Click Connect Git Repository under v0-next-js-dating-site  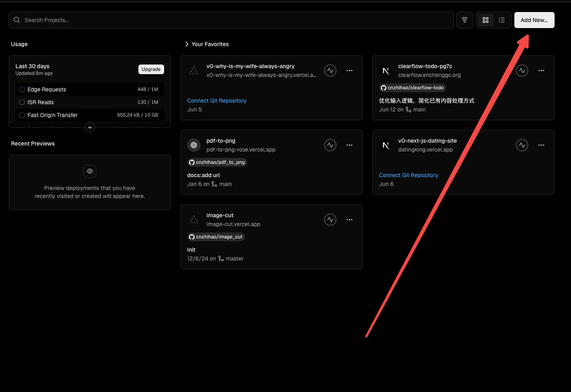408,175
